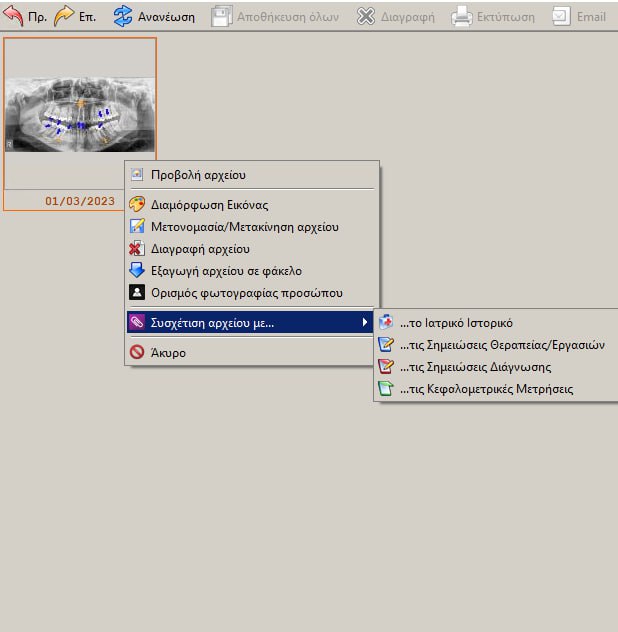Expand the Συσχέτιση αρχείου με... submenu arrow
Image resolution: width=618 pixels, height=632 pixels.
(365, 322)
